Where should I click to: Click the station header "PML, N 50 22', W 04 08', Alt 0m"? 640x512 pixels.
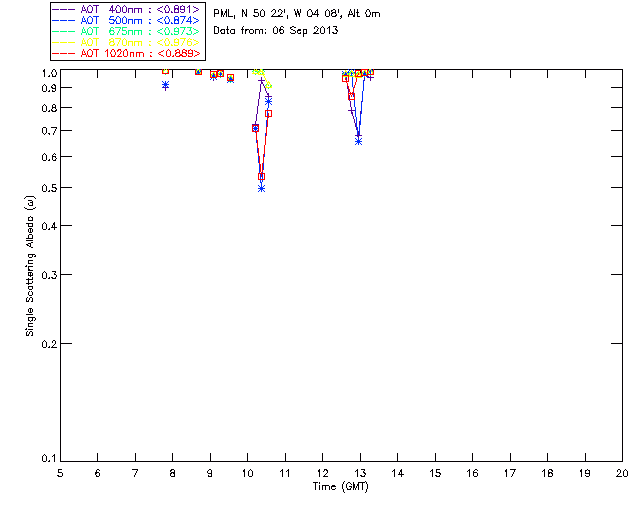pyautogui.click(x=297, y=14)
